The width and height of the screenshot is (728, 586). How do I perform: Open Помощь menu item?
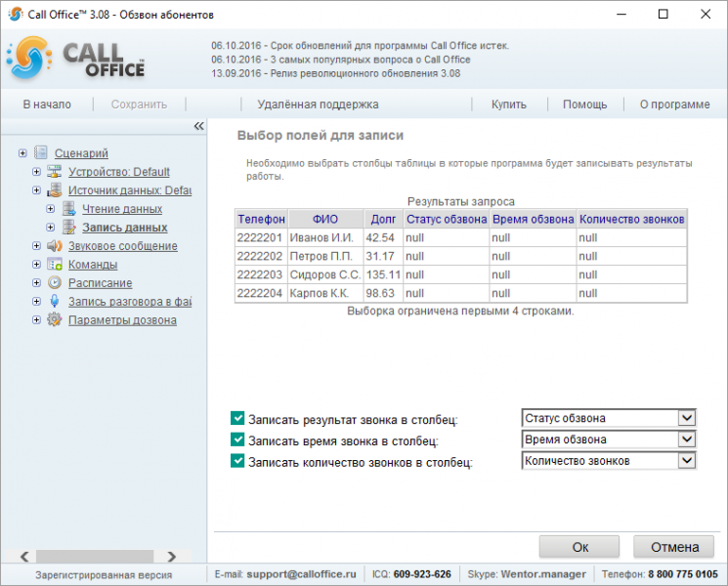(x=584, y=105)
